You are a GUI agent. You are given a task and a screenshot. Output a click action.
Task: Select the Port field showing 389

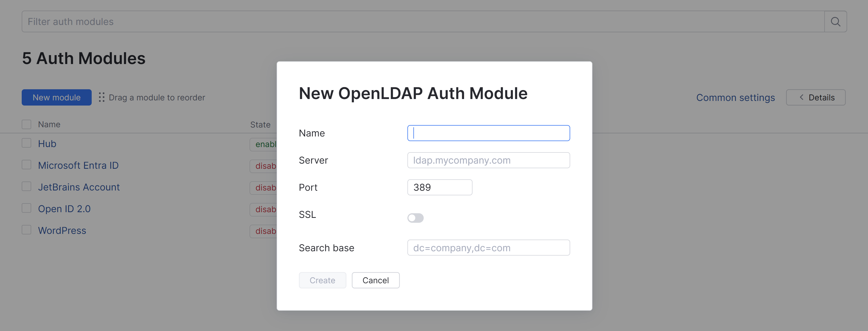point(440,187)
